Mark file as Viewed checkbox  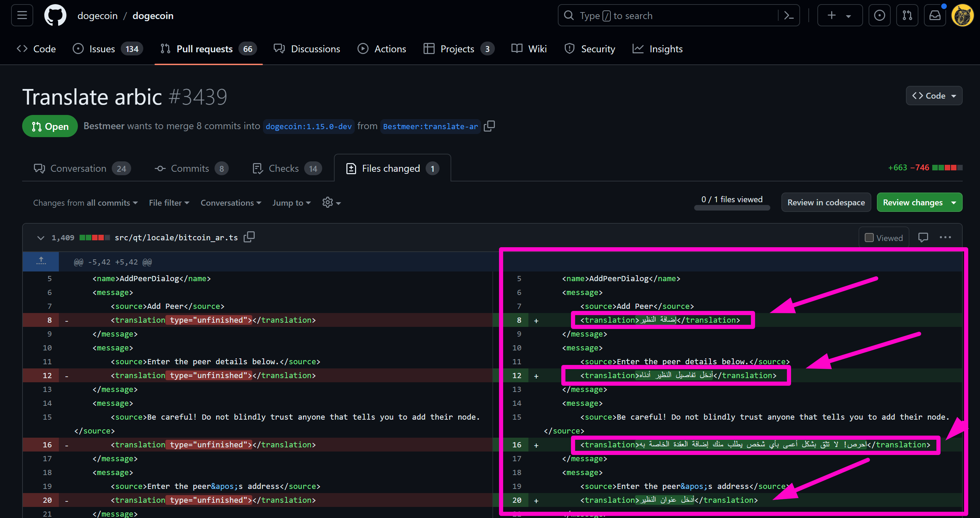869,238
